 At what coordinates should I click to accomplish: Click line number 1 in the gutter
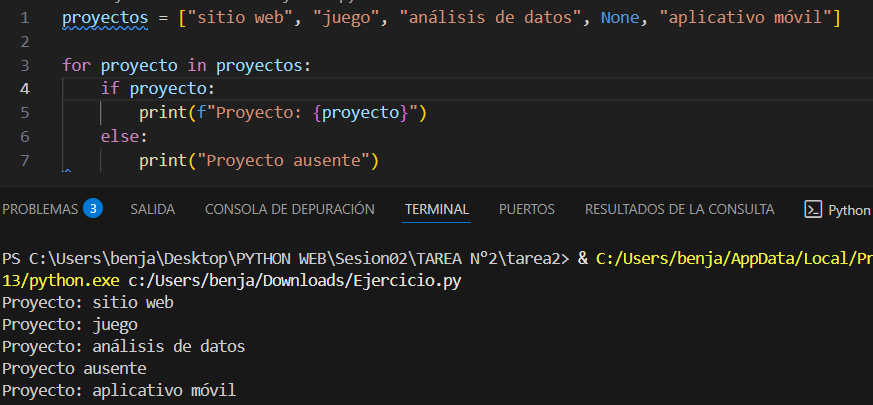[24, 18]
